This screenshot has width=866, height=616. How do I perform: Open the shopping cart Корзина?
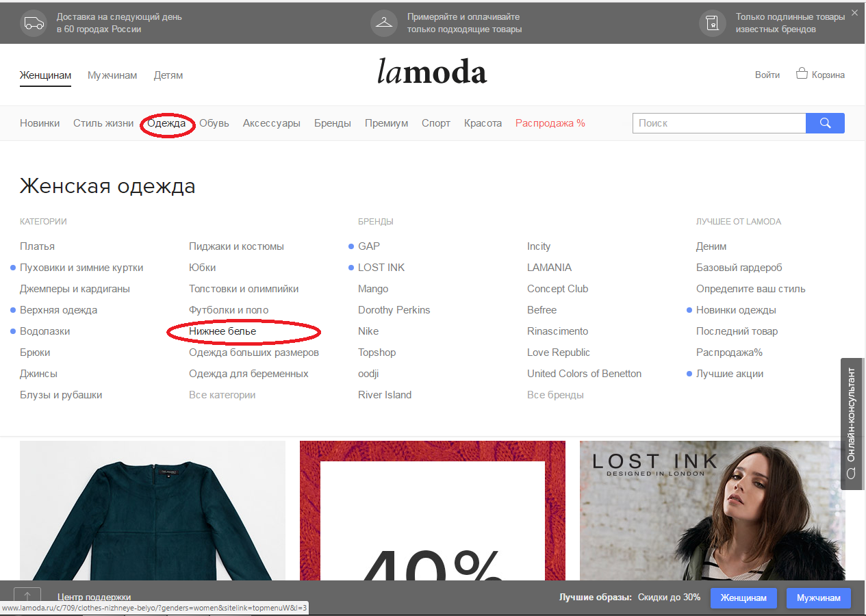[820, 75]
